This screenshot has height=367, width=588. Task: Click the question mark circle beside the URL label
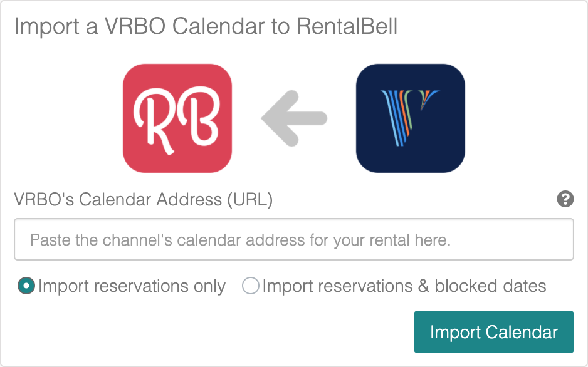coord(565,199)
